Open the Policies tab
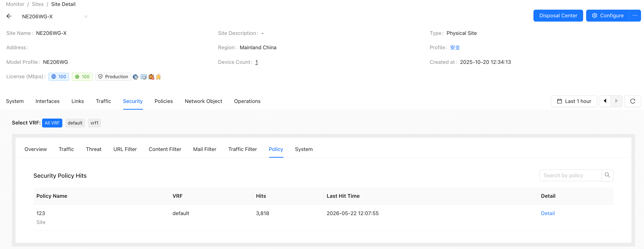Screen dimensions: 644x249 (x=164, y=101)
